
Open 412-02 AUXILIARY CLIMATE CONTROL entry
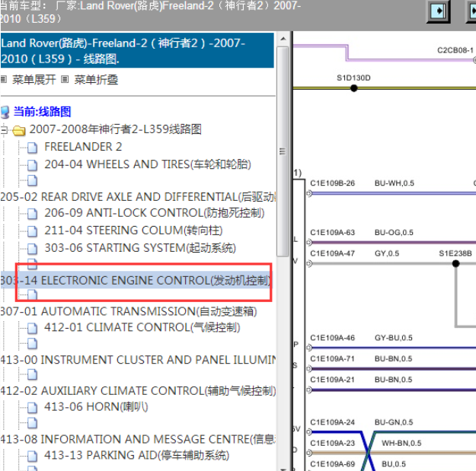138,391
